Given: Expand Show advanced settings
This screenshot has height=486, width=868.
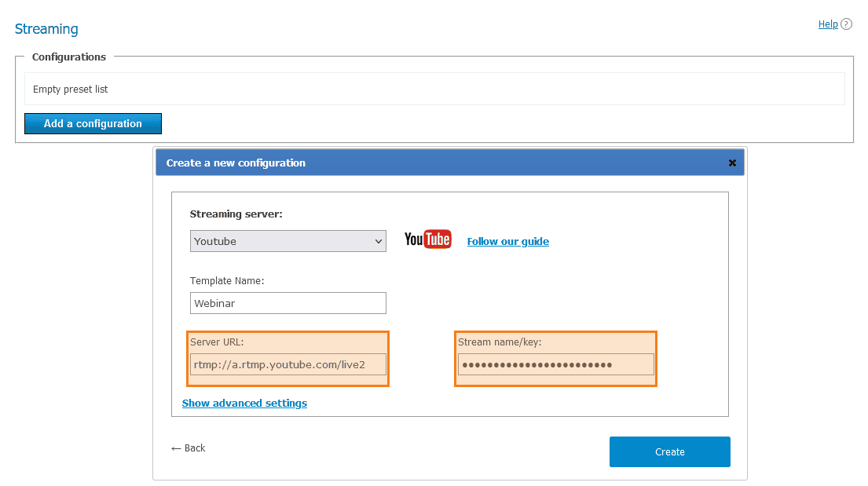Looking at the screenshot, I should [244, 403].
